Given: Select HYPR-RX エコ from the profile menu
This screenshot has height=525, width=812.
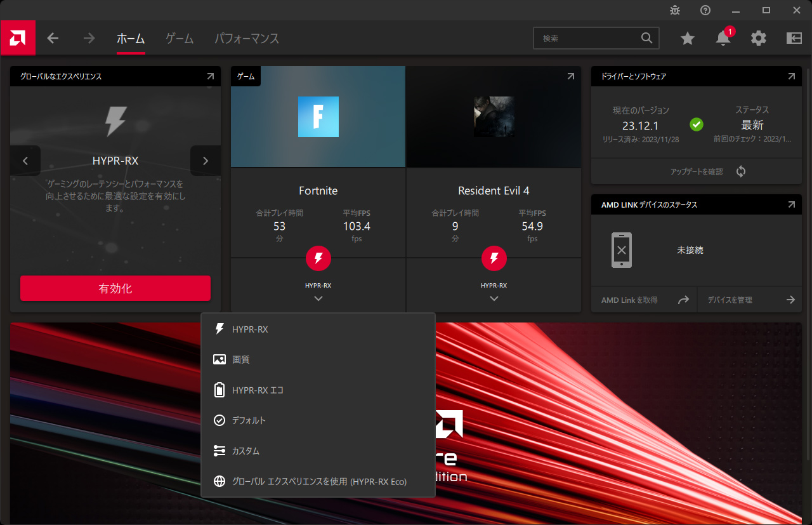Looking at the screenshot, I should pos(257,390).
